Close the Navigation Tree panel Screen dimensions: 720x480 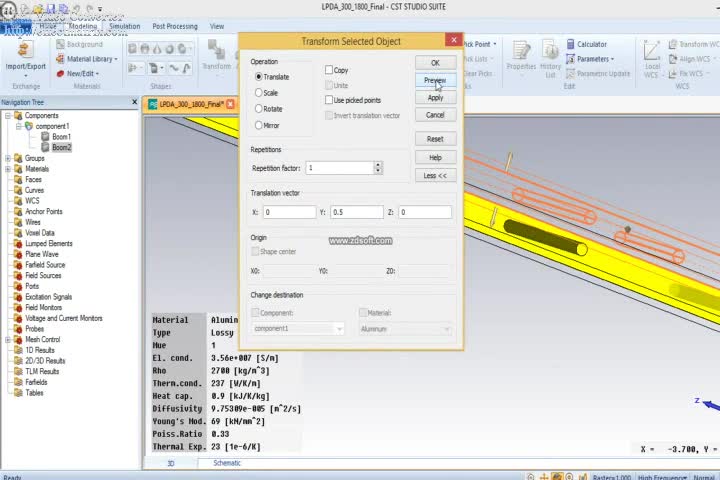(135, 102)
